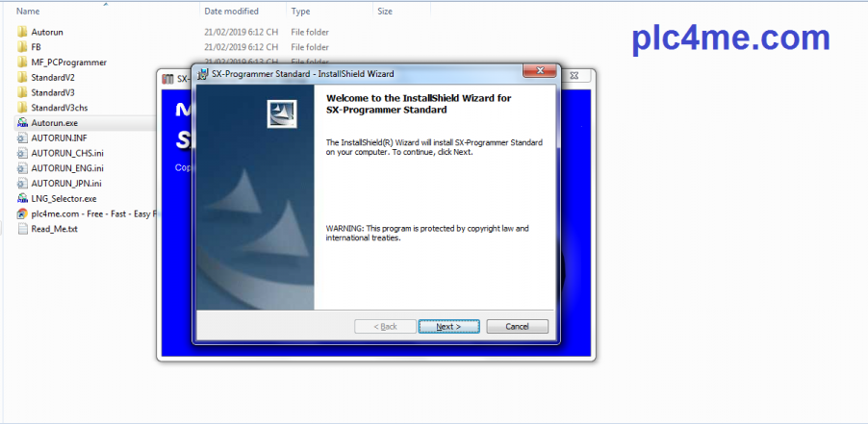Viewport: 868px width, 424px height.
Task: Click the Type column header
Action: tap(300, 12)
